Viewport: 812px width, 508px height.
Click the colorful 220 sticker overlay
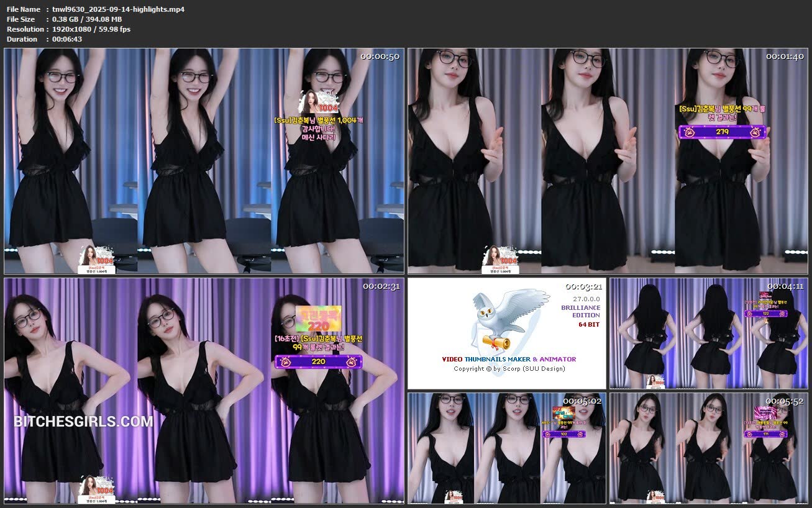tap(318, 319)
